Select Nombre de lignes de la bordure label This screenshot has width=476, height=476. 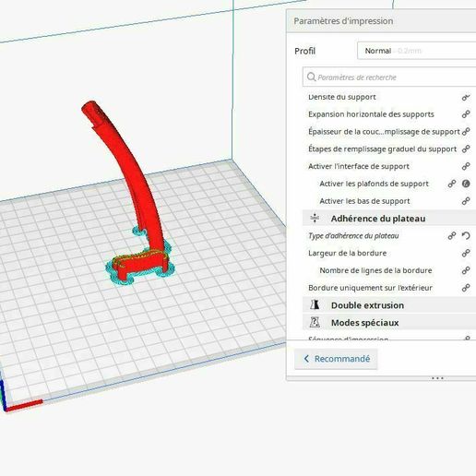[x=375, y=270]
